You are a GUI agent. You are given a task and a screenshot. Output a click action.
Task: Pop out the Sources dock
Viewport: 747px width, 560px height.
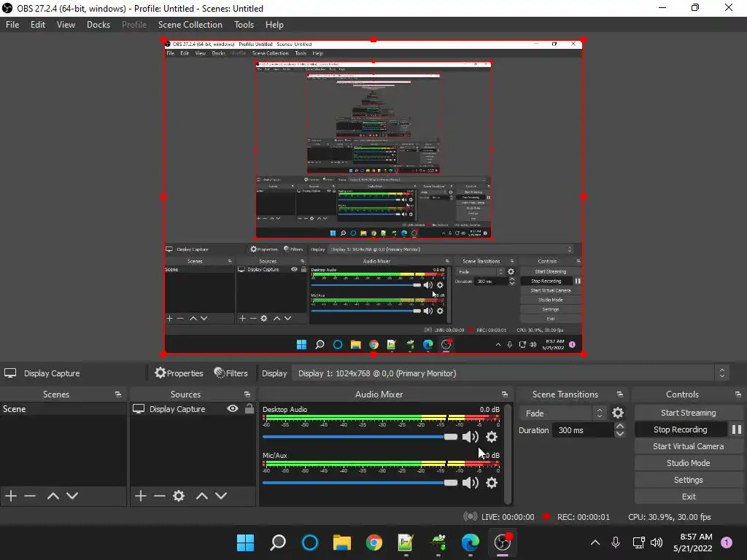247,394
